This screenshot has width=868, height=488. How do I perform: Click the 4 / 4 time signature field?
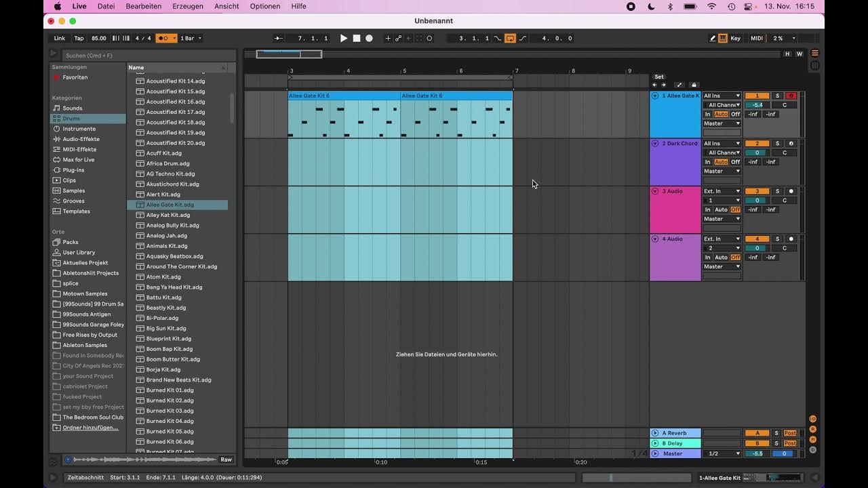pyautogui.click(x=143, y=39)
